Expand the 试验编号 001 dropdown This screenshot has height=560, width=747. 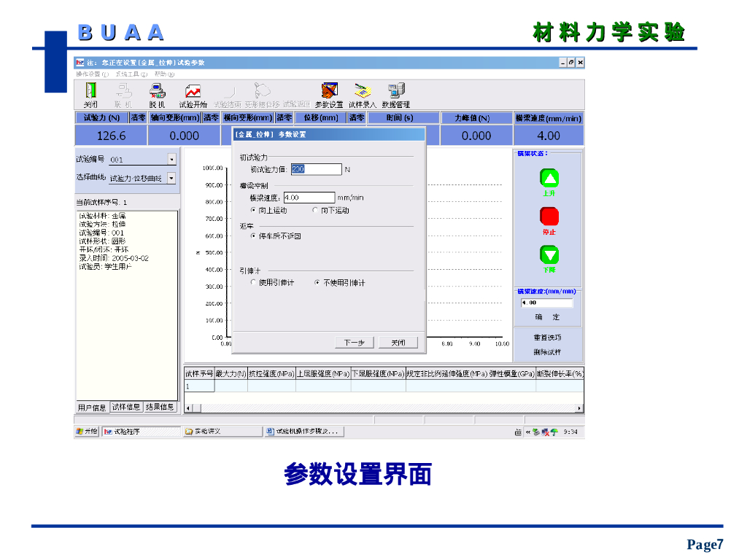(171, 159)
